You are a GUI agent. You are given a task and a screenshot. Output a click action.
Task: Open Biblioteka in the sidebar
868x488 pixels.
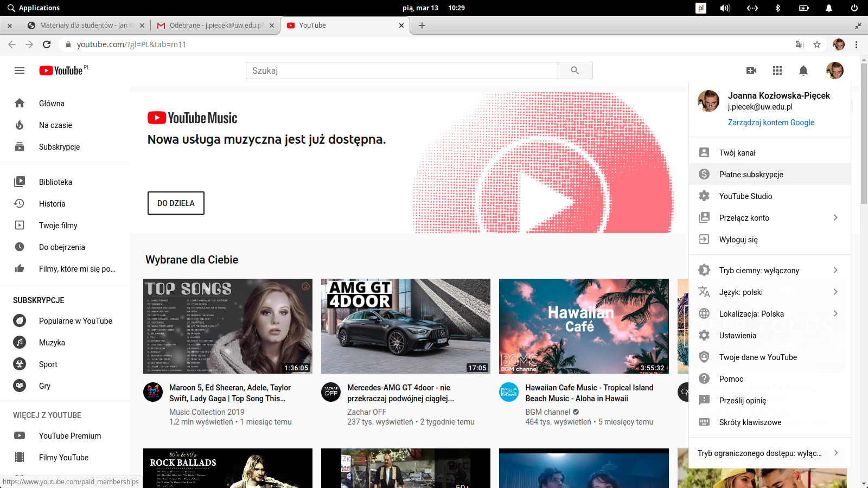pyautogui.click(x=65, y=182)
